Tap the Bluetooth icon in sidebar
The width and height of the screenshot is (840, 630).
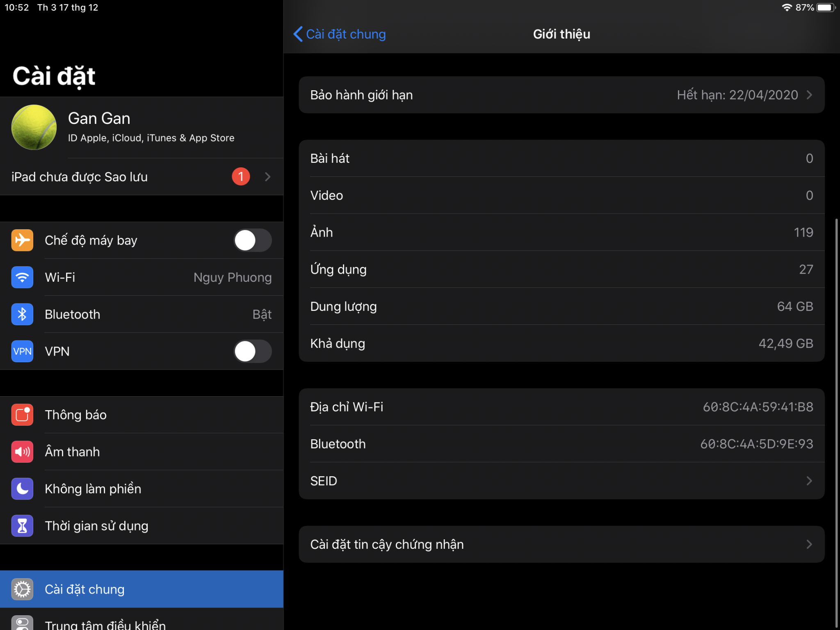click(x=22, y=314)
